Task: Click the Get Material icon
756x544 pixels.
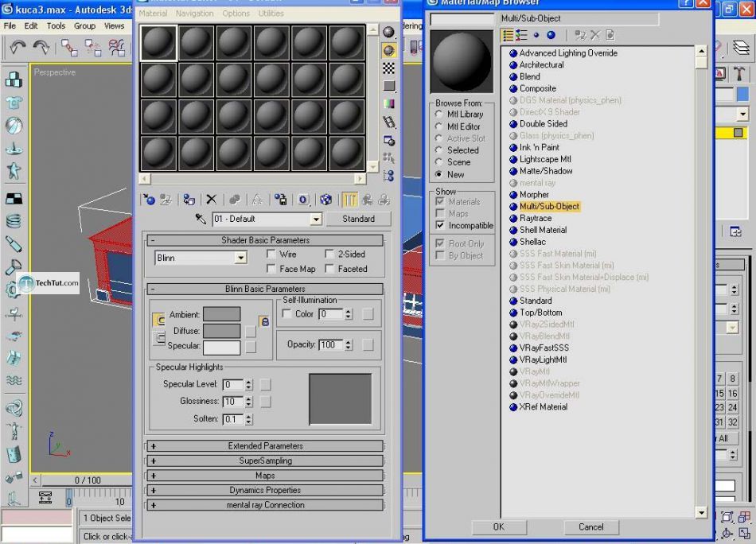Action: point(148,200)
